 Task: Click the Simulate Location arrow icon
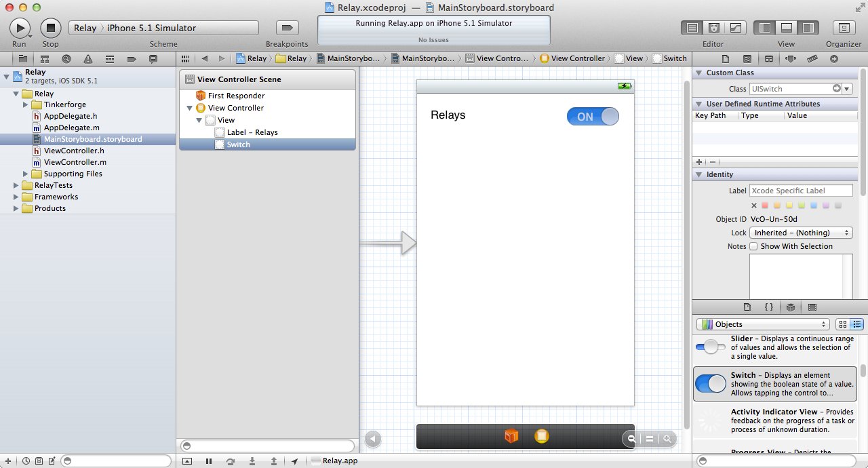pos(294,461)
